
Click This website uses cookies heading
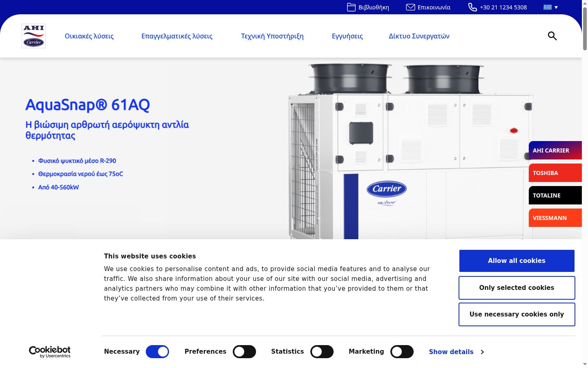click(150, 256)
